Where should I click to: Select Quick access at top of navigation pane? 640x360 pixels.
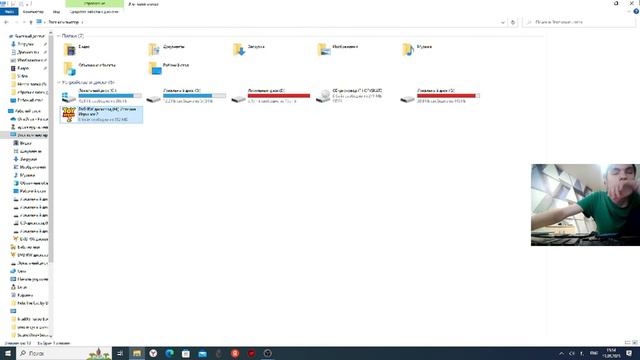pyautogui.click(x=27, y=36)
